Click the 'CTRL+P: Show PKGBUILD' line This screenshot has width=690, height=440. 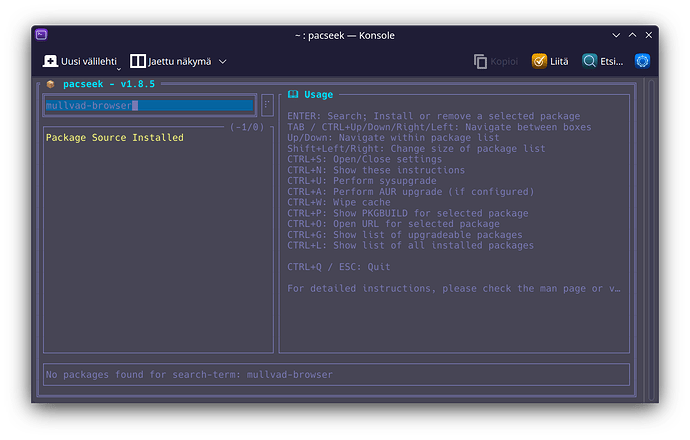(x=408, y=213)
